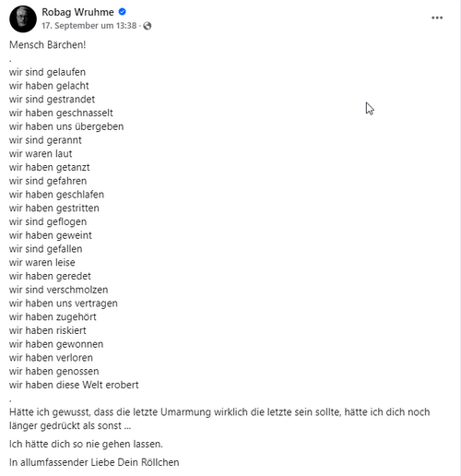
Task: Click the line 'wir waren leise'
Action: click(42, 263)
